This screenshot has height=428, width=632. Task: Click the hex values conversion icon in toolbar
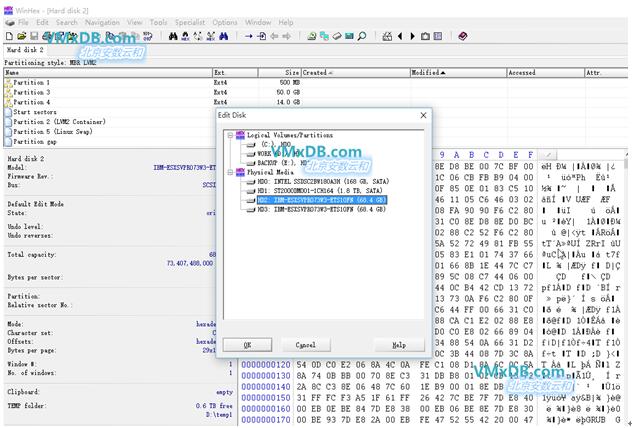tap(148, 36)
